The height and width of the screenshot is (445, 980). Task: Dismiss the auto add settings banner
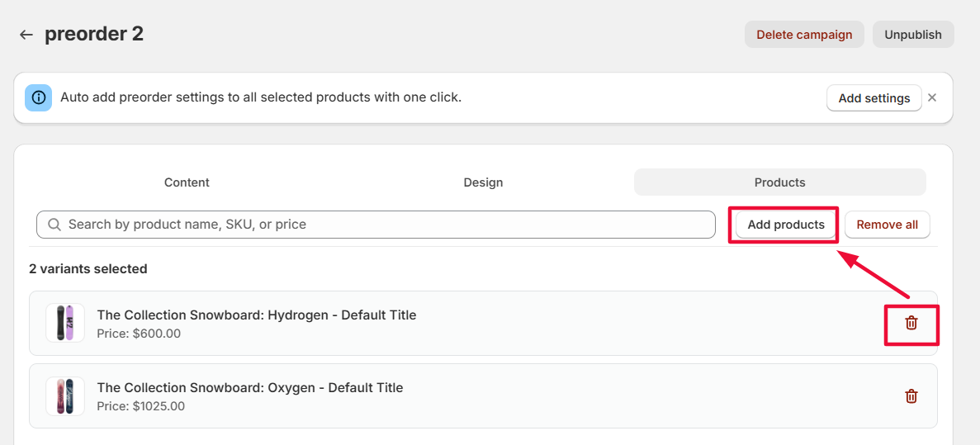click(x=932, y=97)
